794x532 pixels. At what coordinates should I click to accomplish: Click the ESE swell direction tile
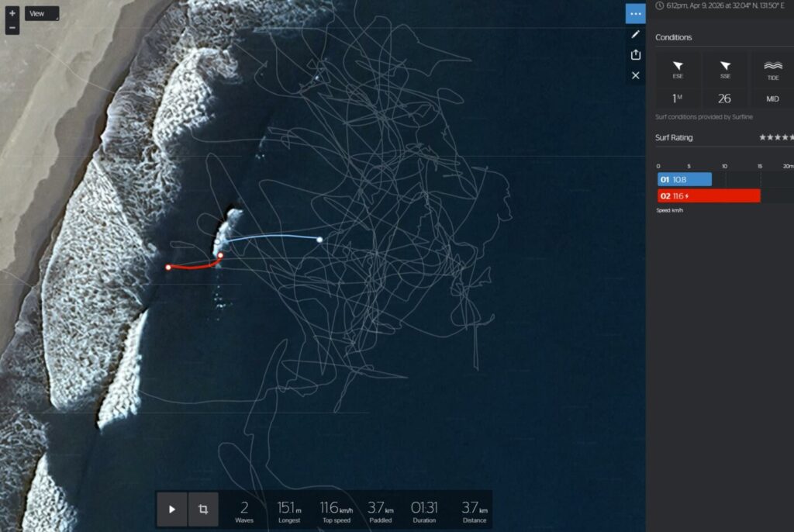pyautogui.click(x=678, y=70)
